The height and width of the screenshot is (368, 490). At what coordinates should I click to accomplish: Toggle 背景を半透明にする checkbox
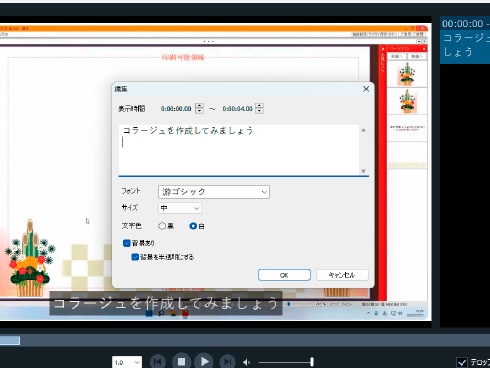point(135,257)
